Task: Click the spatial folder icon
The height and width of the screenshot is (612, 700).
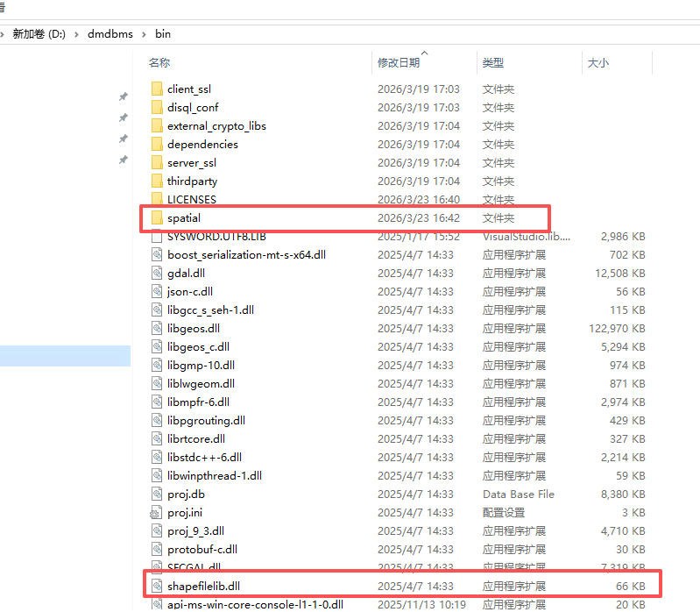Action: point(157,217)
